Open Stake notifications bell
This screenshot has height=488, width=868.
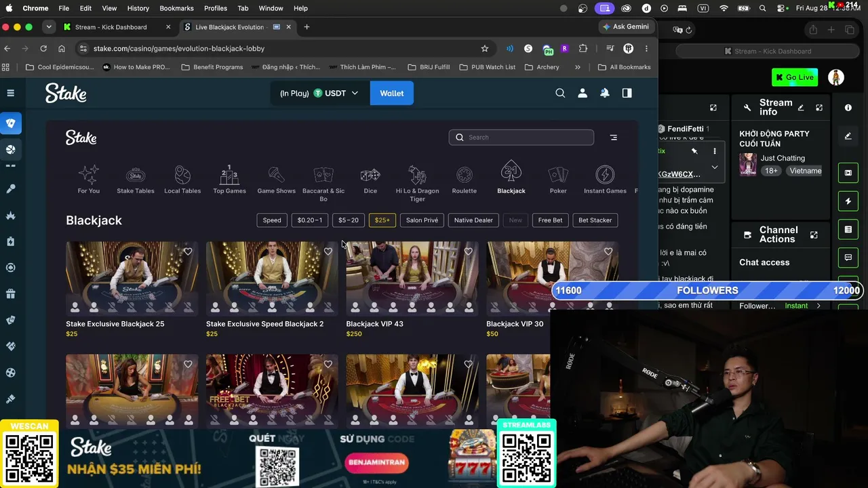point(605,94)
